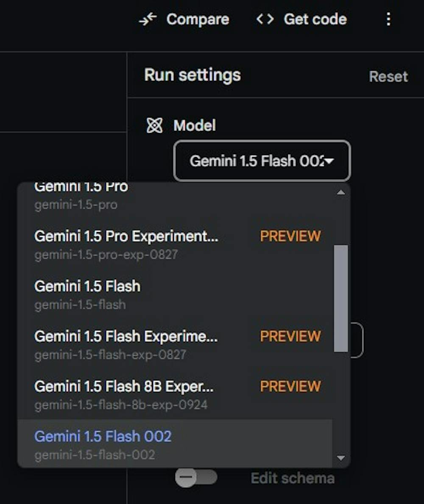Click the Get code brackets icon
The height and width of the screenshot is (504, 424).
point(265,19)
